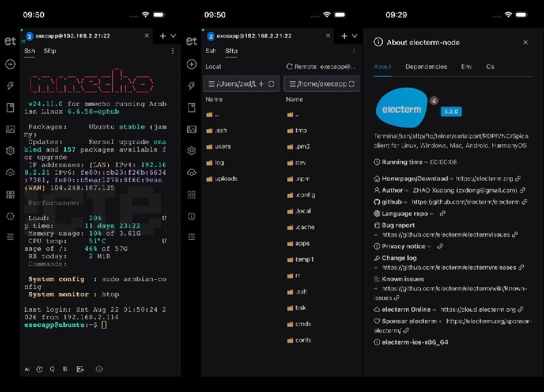Open local folder named users
544x392 pixels.
[x=218, y=146]
